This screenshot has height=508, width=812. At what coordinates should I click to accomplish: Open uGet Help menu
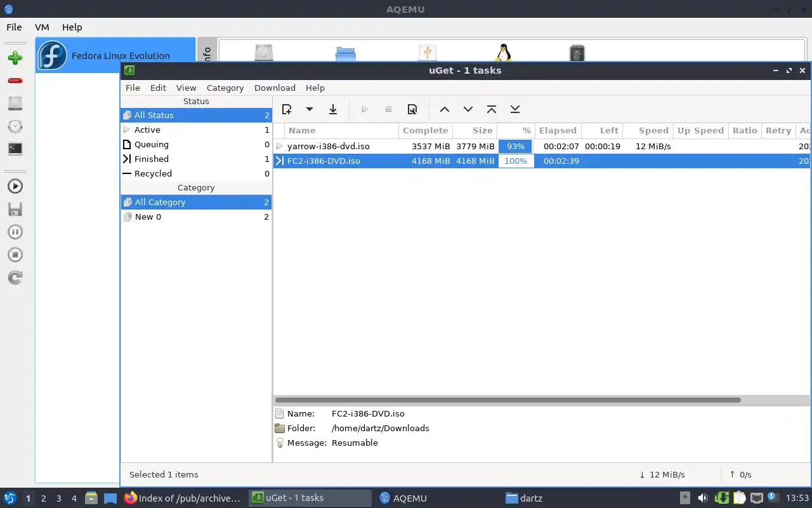click(315, 88)
